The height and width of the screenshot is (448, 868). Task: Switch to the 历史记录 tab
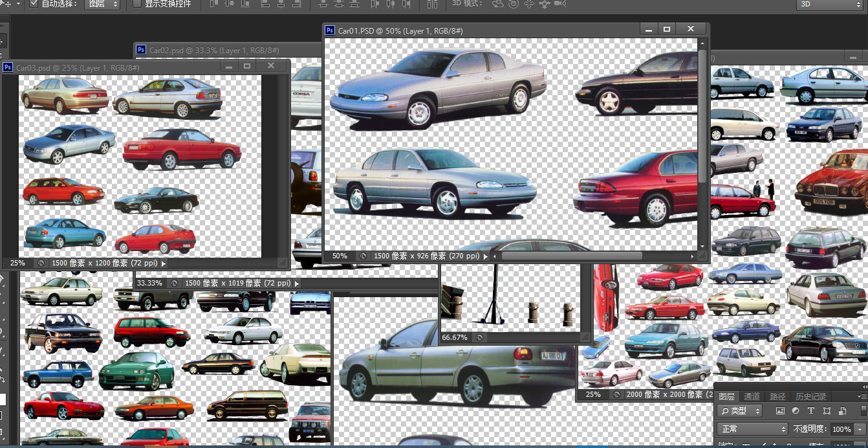[x=810, y=396]
